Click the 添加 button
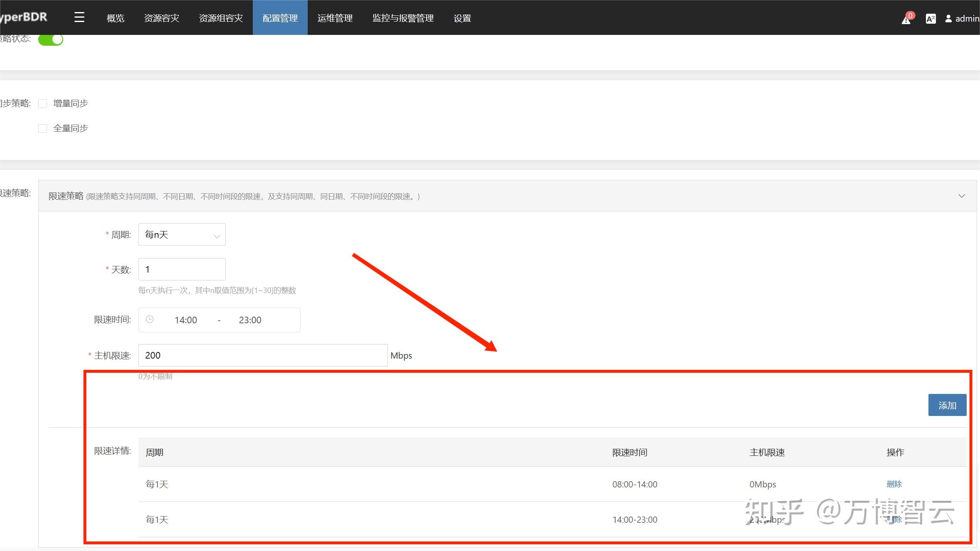This screenshot has height=551, width=980. 947,405
